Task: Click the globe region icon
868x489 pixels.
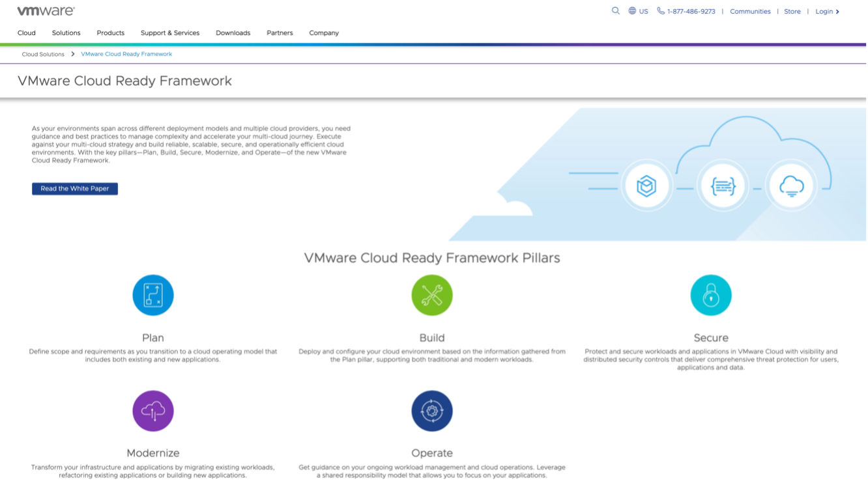Action: [x=632, y=11]
